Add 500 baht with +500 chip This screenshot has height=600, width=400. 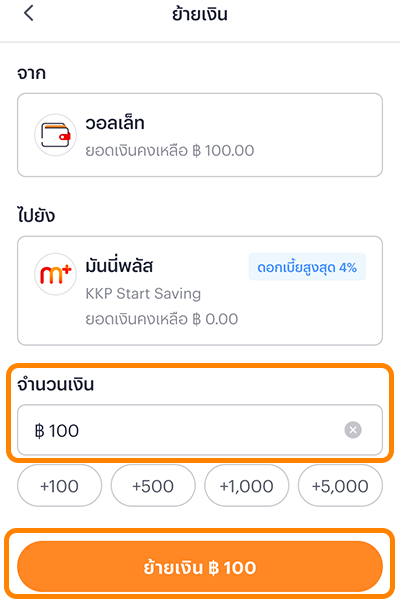click(153, 486)
